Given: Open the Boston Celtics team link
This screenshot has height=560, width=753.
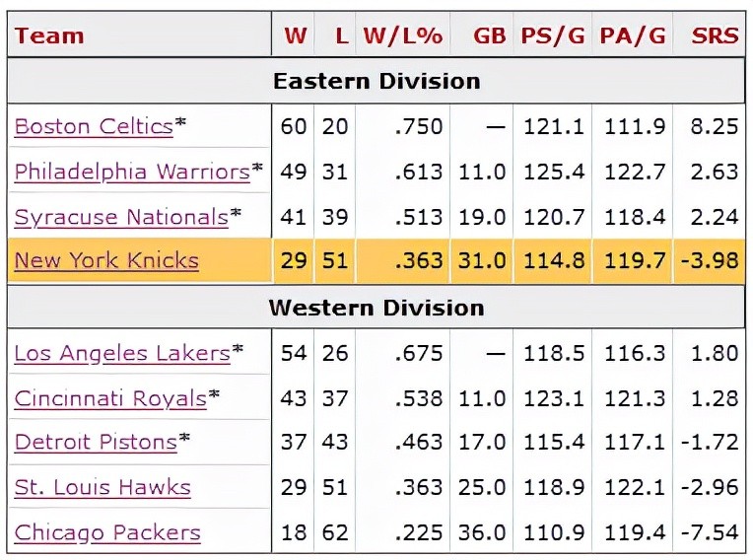Looking at the screenshot, I should click(x=94, y=126).
